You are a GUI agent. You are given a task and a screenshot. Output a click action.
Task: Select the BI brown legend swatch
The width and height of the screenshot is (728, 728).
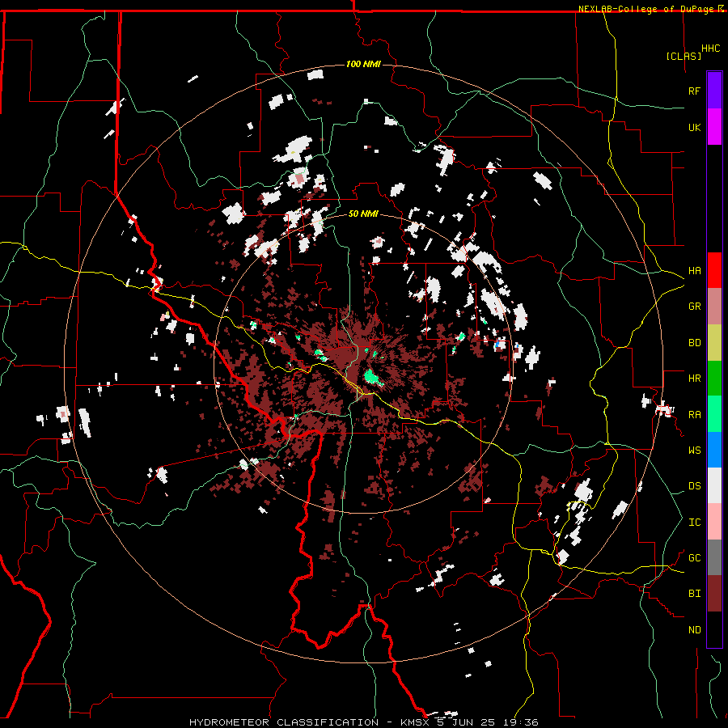pos(714,594)
